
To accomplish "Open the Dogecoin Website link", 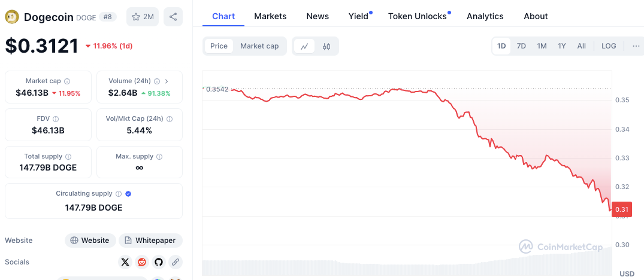I will (90, 241).
